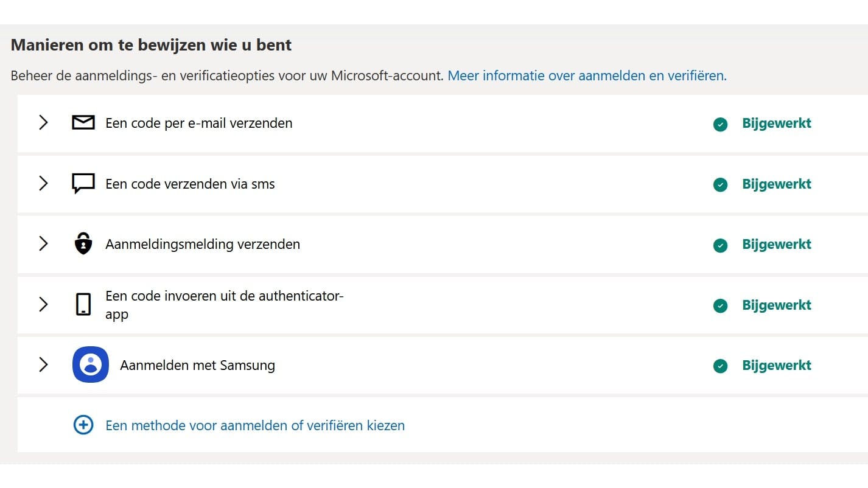Viewport: 868px width, 488px height.
Task: Click green checkmark beside Samsung row
Action: [x=720, y=366]
